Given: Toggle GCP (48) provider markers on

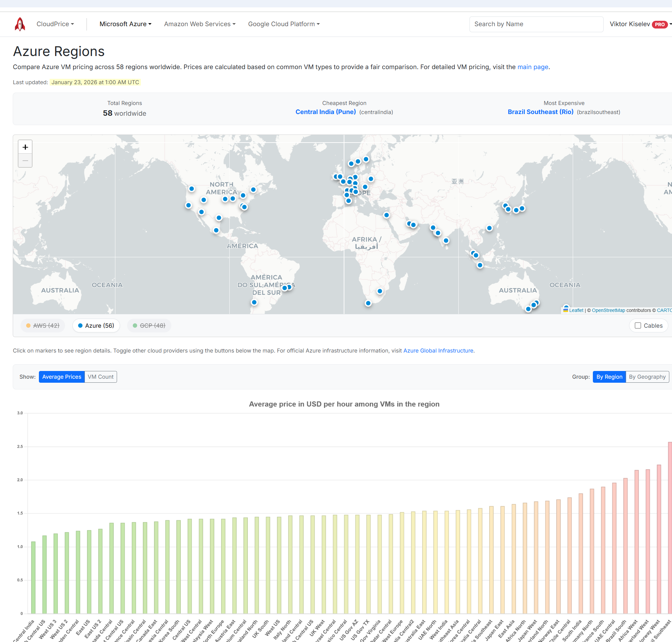Looking at the screenshot, I should coord(149,325).
